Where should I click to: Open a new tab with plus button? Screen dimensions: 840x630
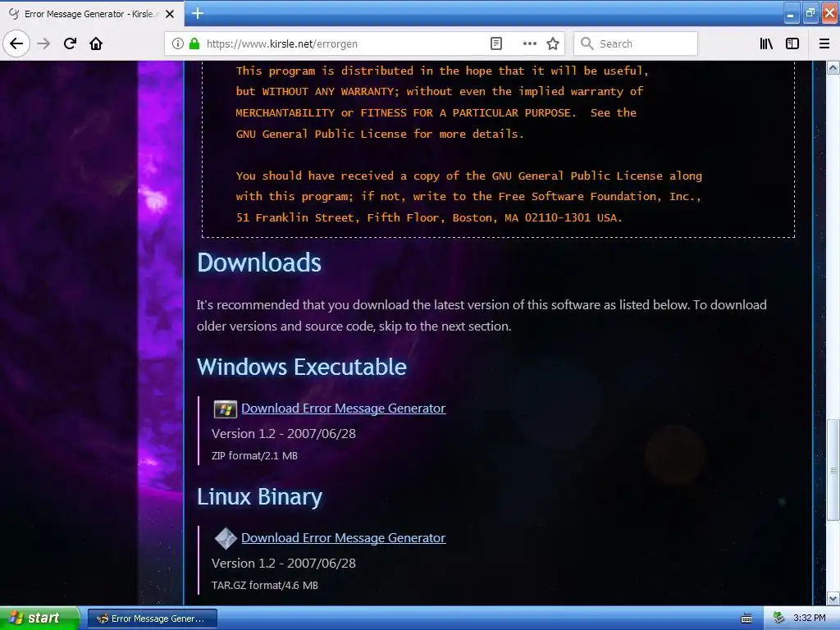click(x=198, y=13)
